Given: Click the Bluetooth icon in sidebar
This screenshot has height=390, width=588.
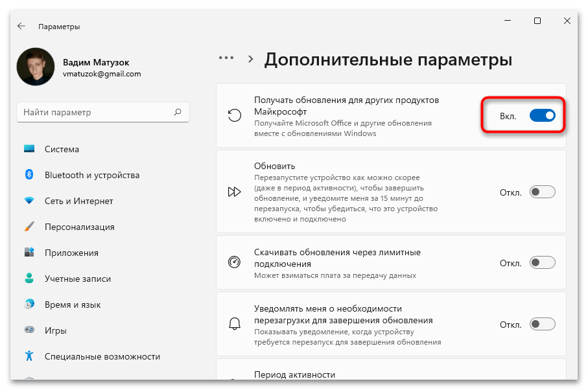Looking at the screenshot, I should point(29,175).
